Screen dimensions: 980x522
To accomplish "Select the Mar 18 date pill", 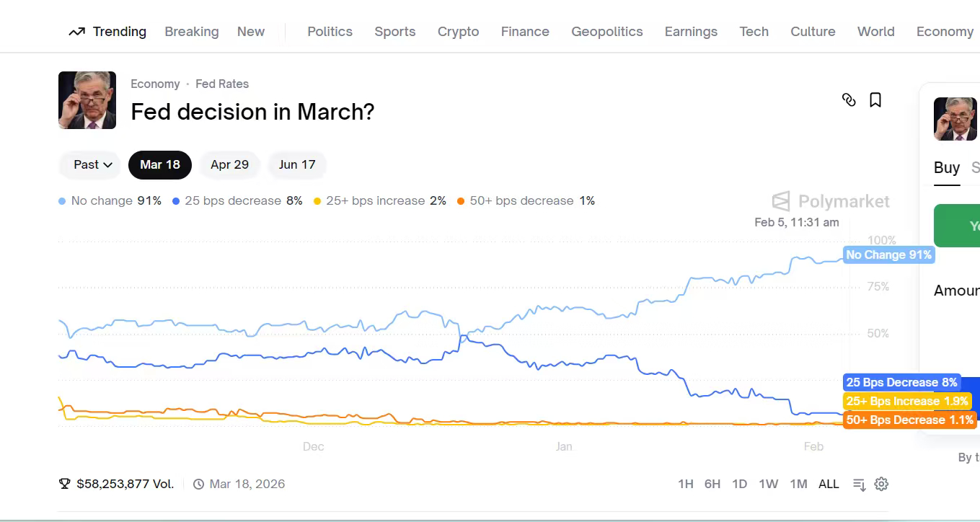I will coord(160,164).
